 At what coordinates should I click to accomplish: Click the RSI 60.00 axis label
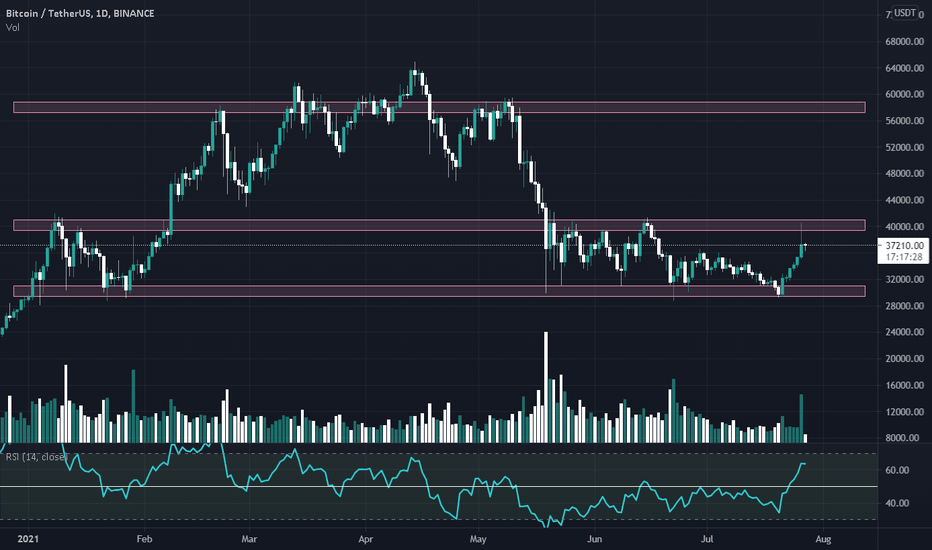(x=897, y=470)
